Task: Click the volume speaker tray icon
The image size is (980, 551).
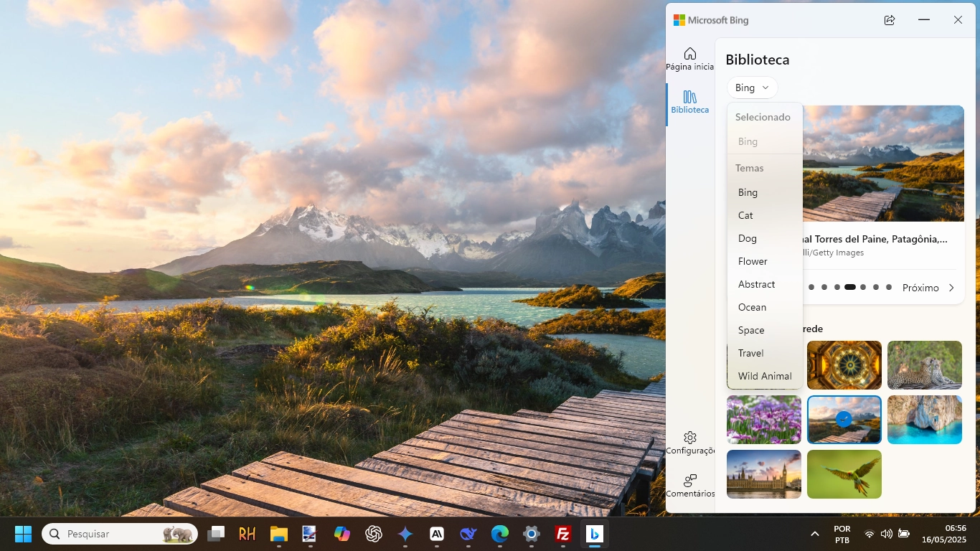Action: (x=887, y=534)
